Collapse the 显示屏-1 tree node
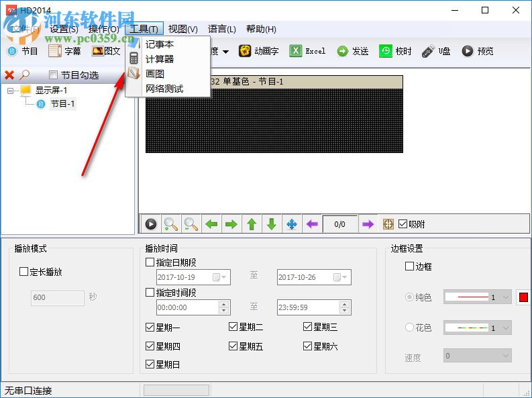532x398 pixels. pos(10,91)
